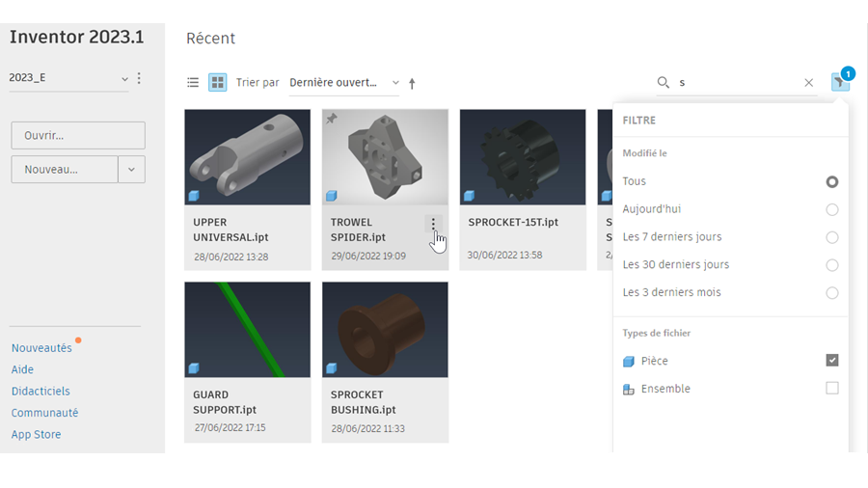Viewport: 868px width, 488px height.
Task: Open SPROCKET-15T.ipt thumbnail
Action: tap(523, 157)
